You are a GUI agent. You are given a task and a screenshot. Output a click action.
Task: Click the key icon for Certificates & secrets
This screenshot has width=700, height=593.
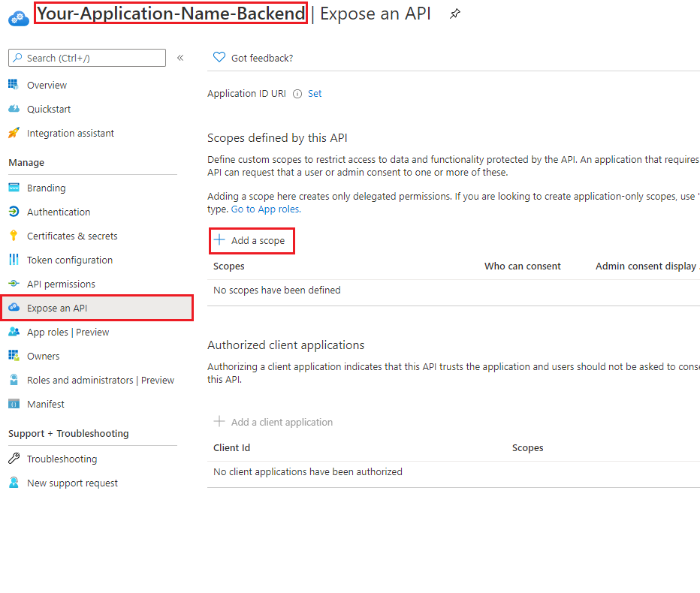pos(14,235)
